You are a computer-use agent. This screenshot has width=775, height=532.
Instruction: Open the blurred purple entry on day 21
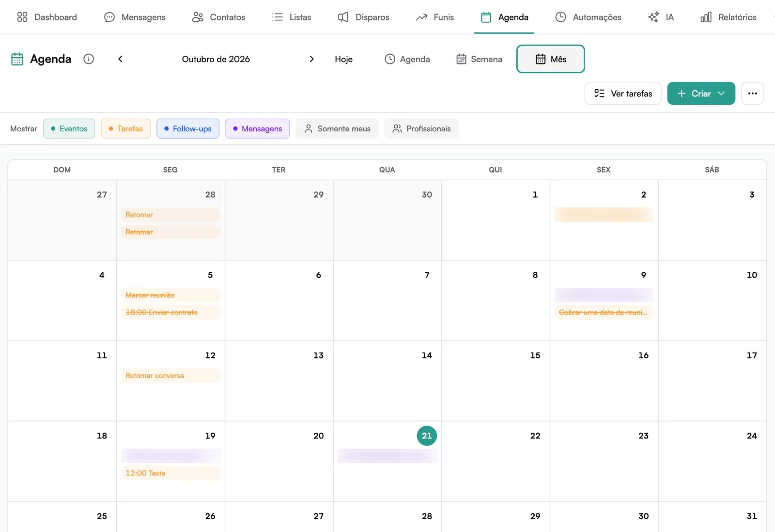(387, 456)
